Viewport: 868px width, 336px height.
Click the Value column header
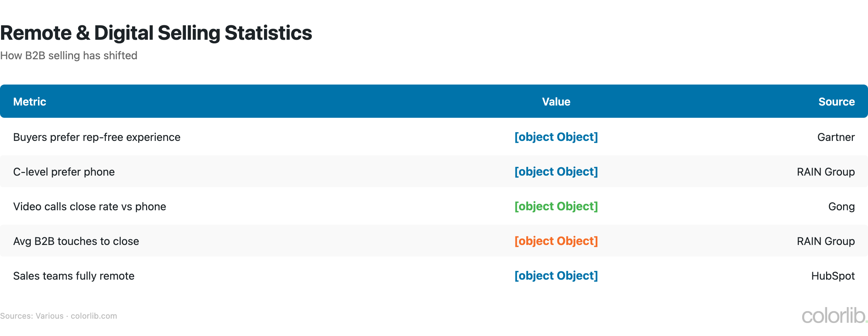pos(556,102)
